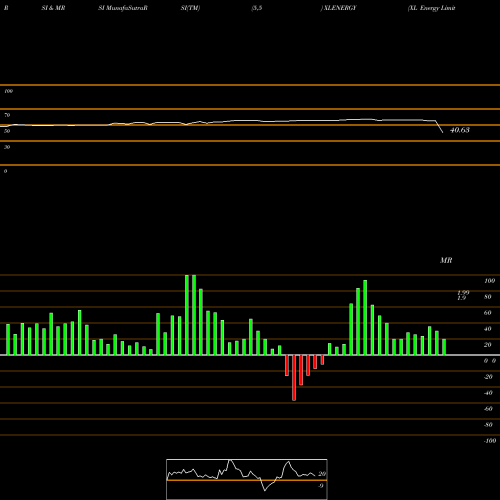Open the mini overview chart thumbnail
500x500 pixels.
247,479
